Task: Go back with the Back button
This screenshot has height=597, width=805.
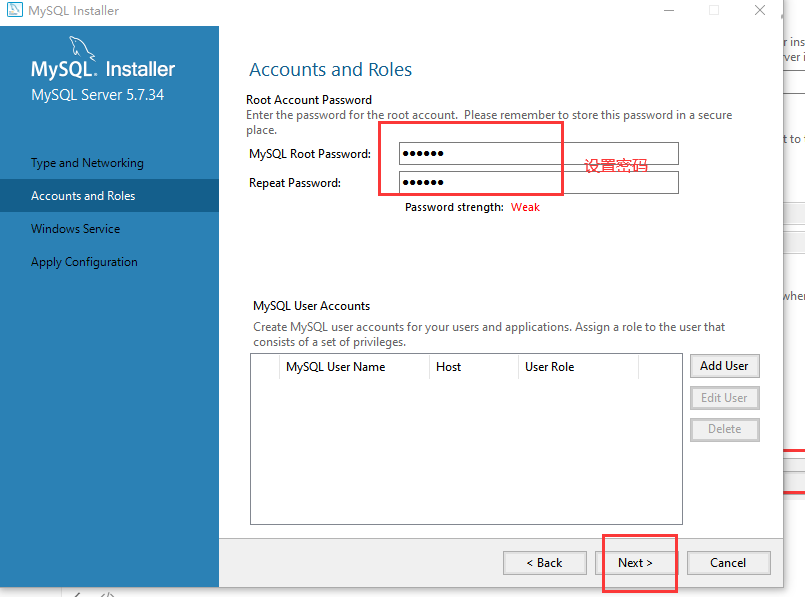Action: [x=545, y=563]
